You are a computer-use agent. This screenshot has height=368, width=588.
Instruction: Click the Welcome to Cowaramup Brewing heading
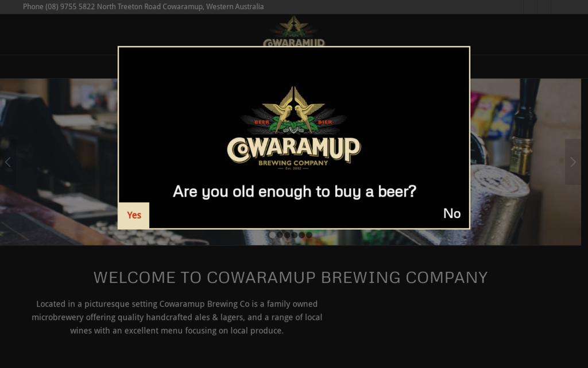[x=291, y=278]
